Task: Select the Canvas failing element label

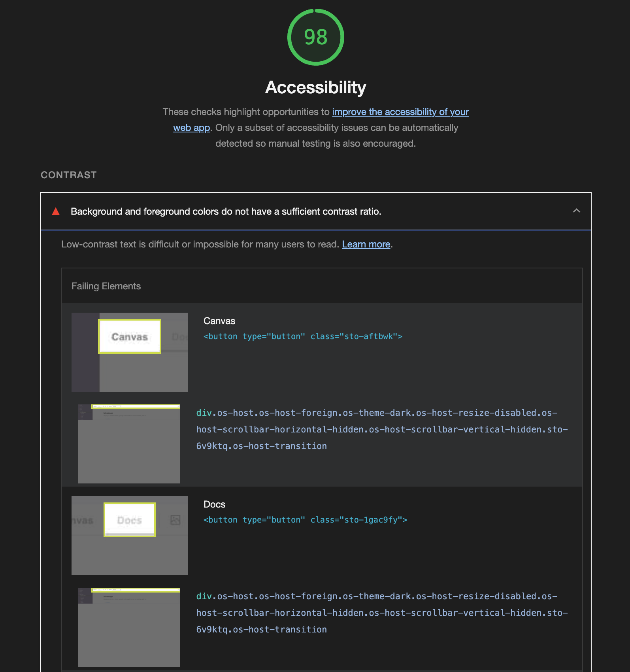Action: [x=219, y=321]
